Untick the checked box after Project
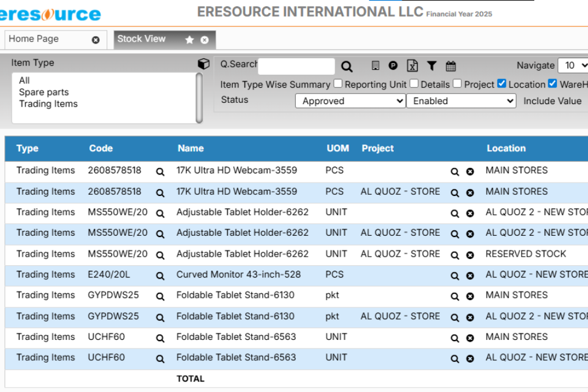 [x=502, y=83]
